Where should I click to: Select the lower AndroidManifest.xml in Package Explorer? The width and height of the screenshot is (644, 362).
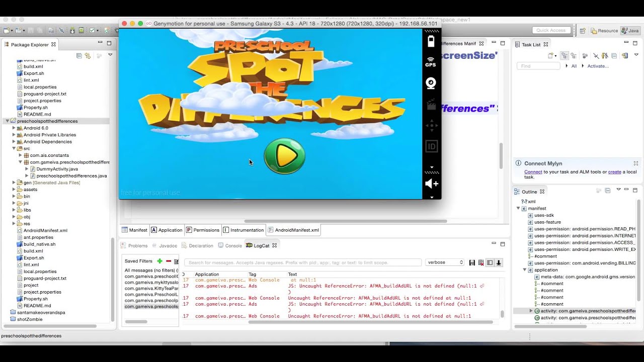pos(45,230)
